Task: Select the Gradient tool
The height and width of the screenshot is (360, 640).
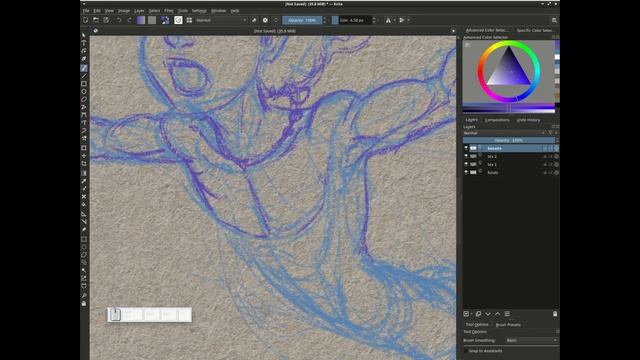Action: [84, 173]
